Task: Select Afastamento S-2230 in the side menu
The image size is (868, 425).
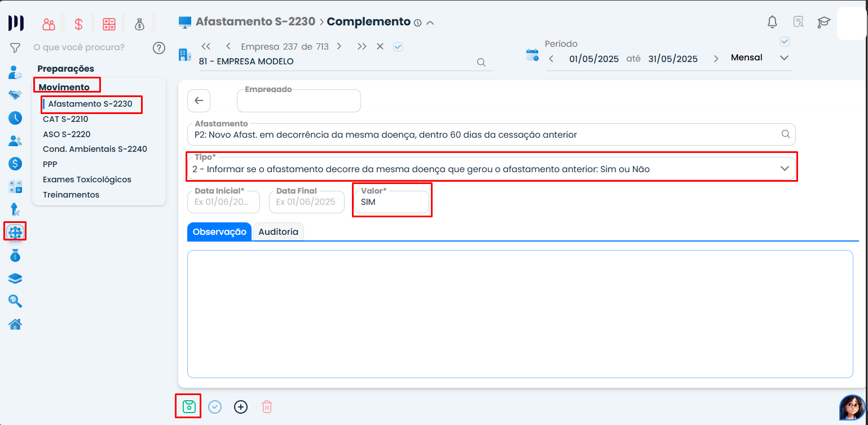Action: pos(90,104)
